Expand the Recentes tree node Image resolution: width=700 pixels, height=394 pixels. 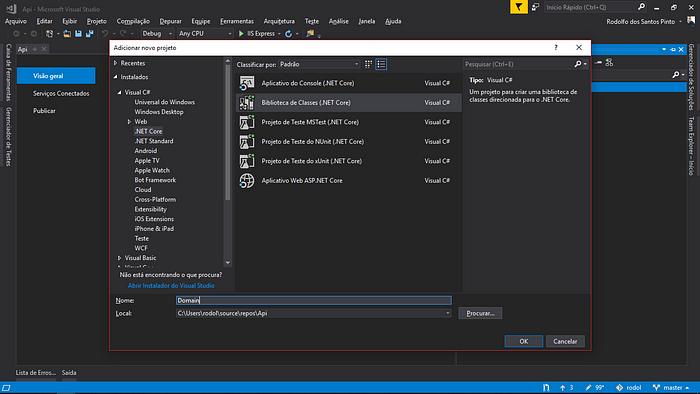tap(116, 63)
